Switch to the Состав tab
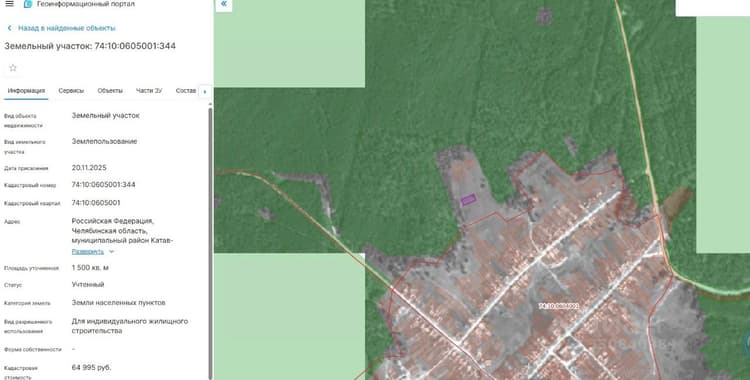The image size is (750, 380). coord(186,90)
